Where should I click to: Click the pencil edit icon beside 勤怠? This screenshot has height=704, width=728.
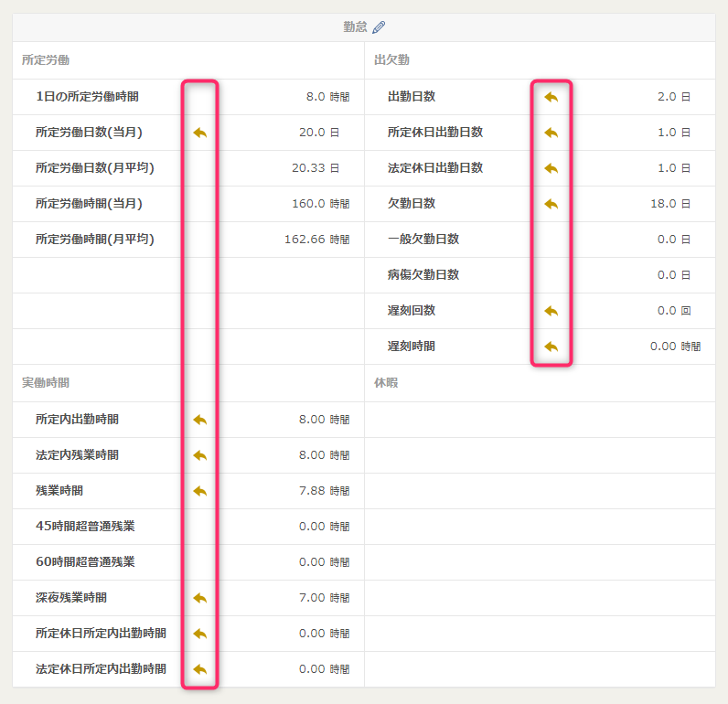[x=379, y=27]
